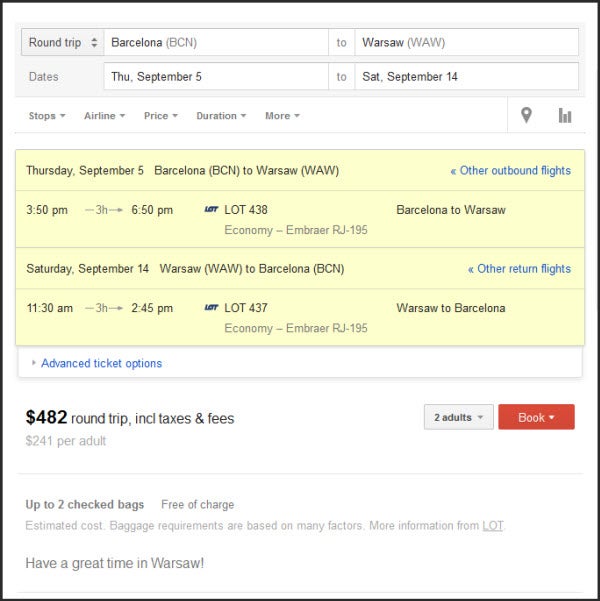Open the LOT baggage information link

tap(493, 525)
